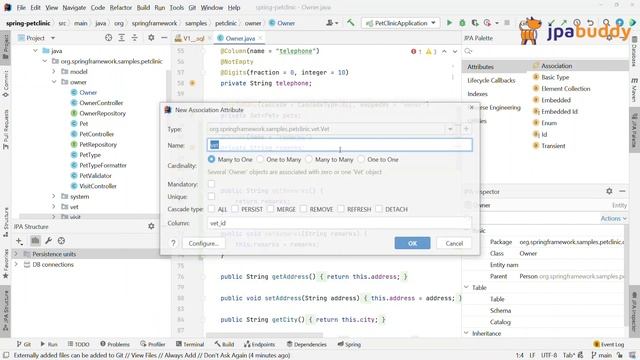Open the Actions dropdown in JPA Inspector
The height and width of the screenshot is (360, 640).
point(613,219)
